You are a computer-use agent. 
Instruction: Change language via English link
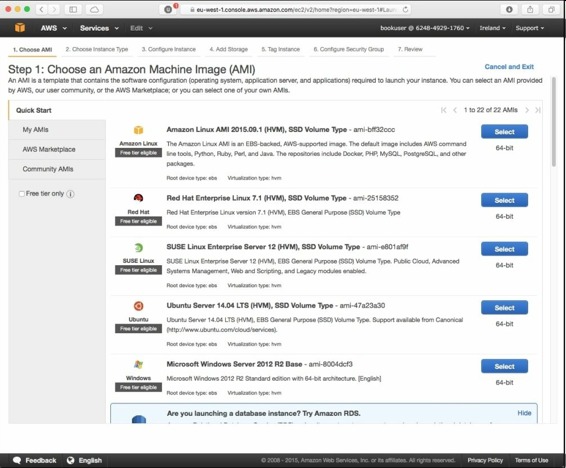click(x=90, y=460)
